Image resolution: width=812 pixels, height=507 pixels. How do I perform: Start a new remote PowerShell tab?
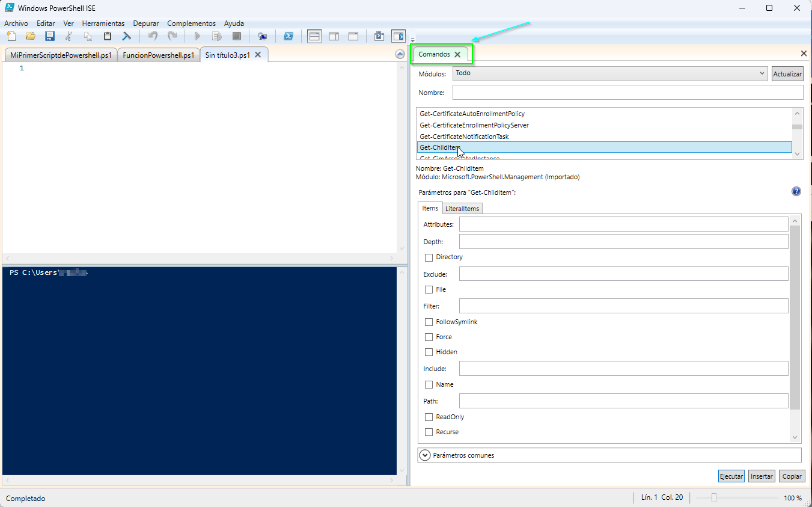click(x=262, y=37)
